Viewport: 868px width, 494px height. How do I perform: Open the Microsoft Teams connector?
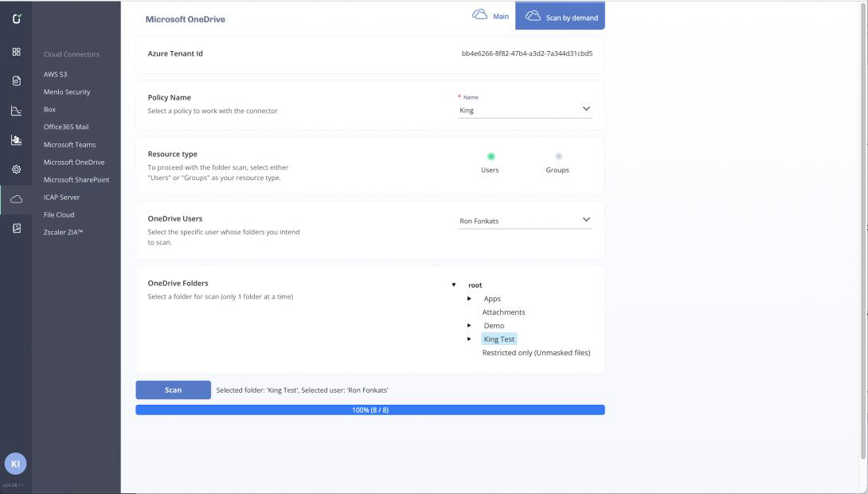point(70,144)
